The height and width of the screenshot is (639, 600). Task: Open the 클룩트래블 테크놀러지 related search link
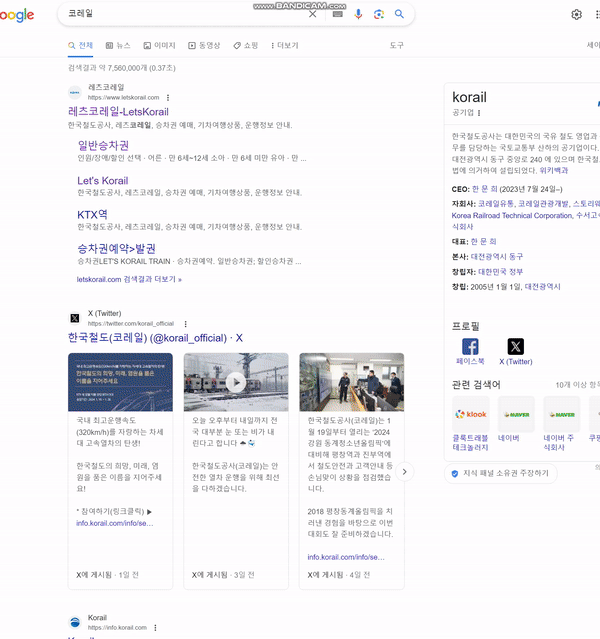[470, 443]
